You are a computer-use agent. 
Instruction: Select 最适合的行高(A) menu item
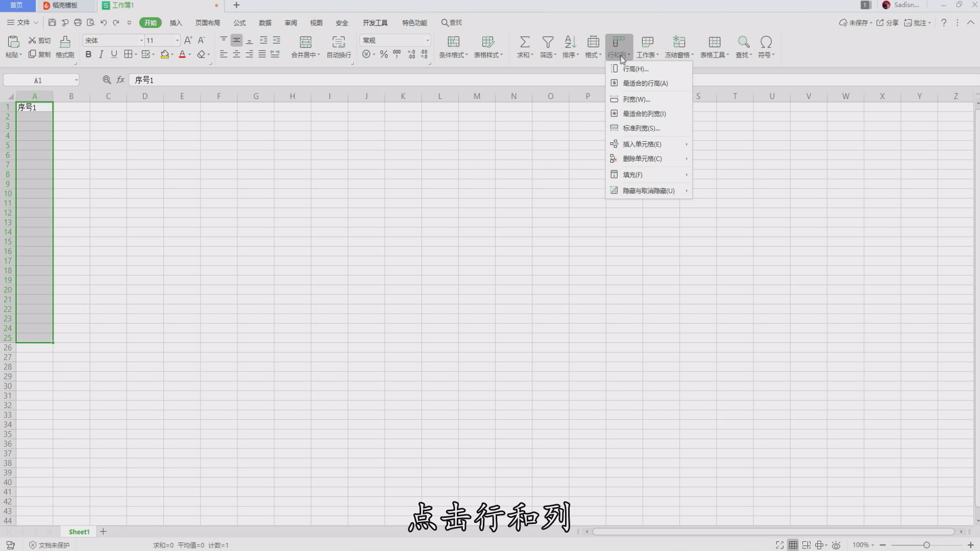tap(649, 83)
